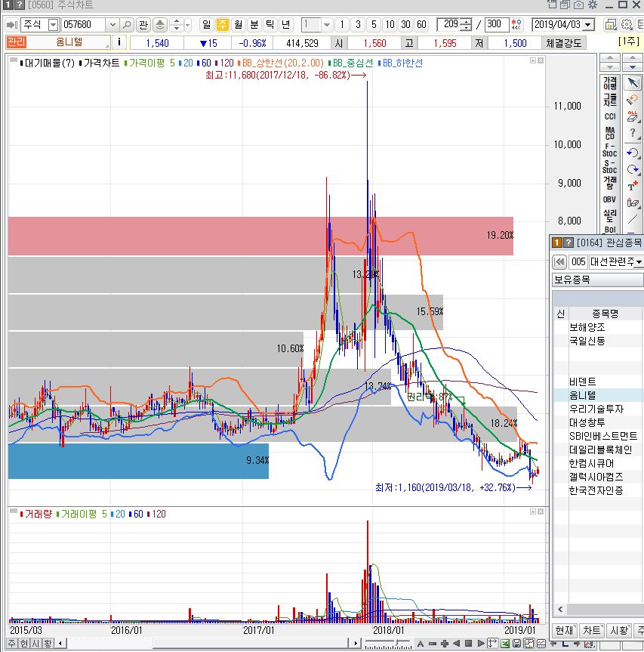The height and width of the screenshot is (652, 644).
Task: Click the up-down stock navigation stepper
Action: click(x=177, y=24)
